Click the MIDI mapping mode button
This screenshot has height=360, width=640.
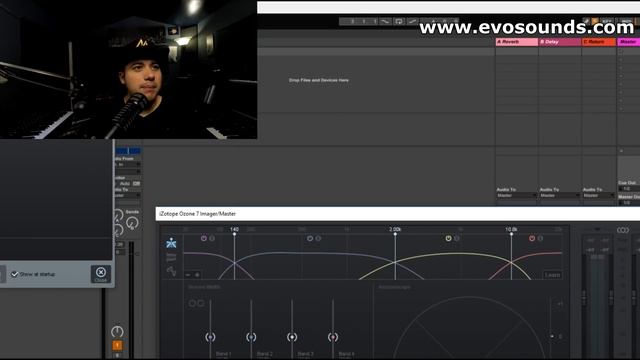point(627,21)
